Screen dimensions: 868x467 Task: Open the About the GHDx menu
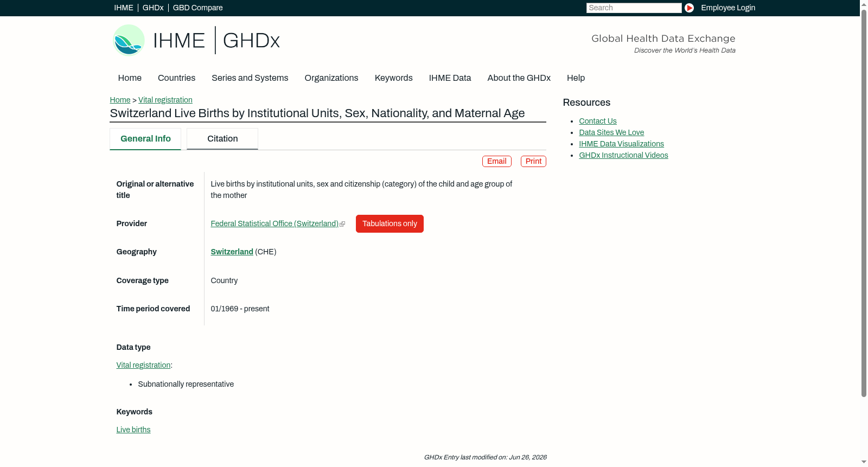coord(519,78)
